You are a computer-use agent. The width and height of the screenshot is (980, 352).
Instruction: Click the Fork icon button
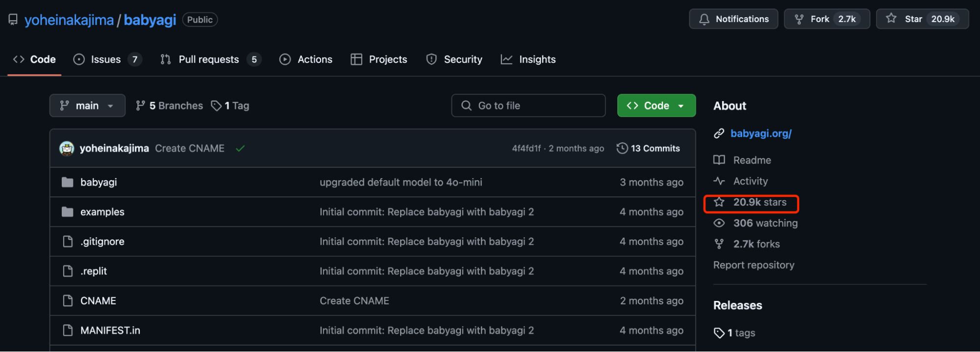click(x=799, y=19)
